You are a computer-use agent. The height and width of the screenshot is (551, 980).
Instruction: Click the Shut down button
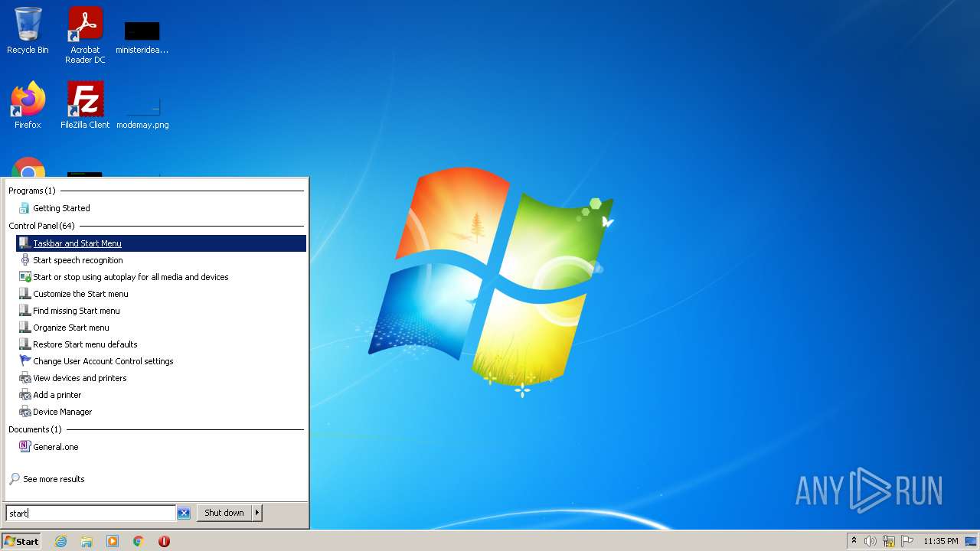point(224,513)
